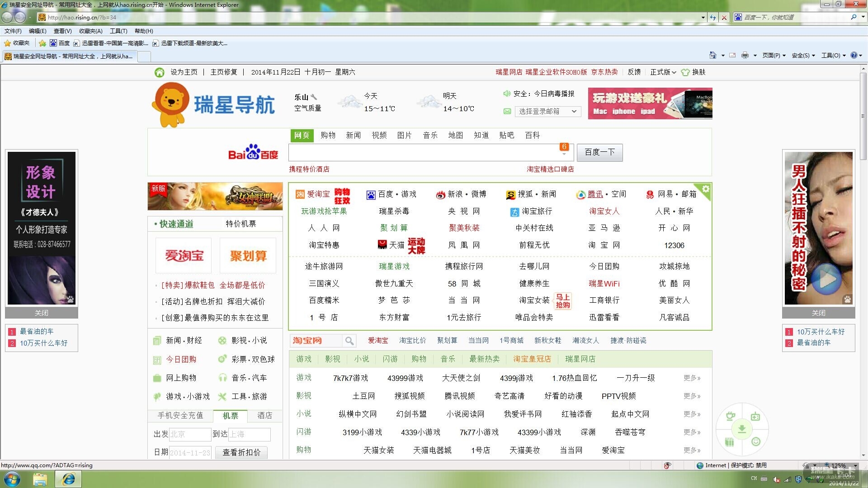Click the settings gear at nav grid corner
The image size is (868, 488).
(x=705, y=189)
